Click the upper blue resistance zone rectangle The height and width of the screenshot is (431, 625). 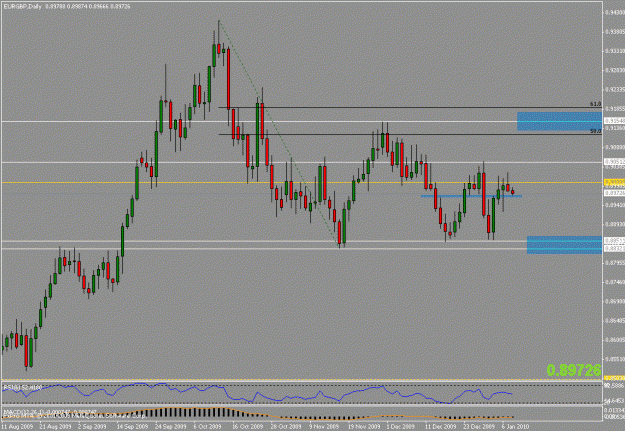click(559, 121)
